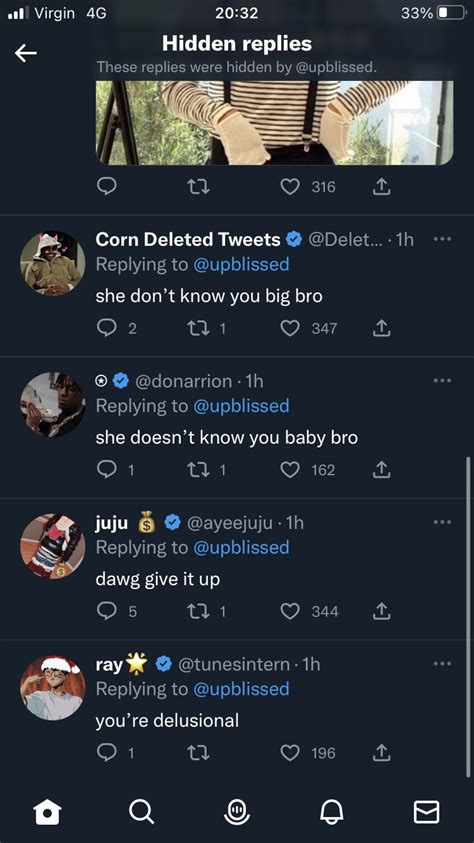474x843 pixels.
Task: Open the Home tab in bottom bar
Action: 47,811
